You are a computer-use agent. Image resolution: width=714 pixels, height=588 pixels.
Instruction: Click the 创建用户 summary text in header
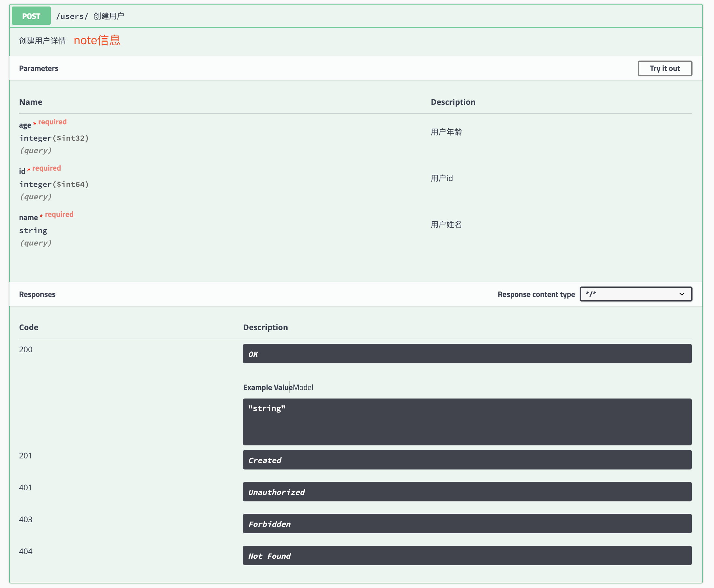(109, 16)
